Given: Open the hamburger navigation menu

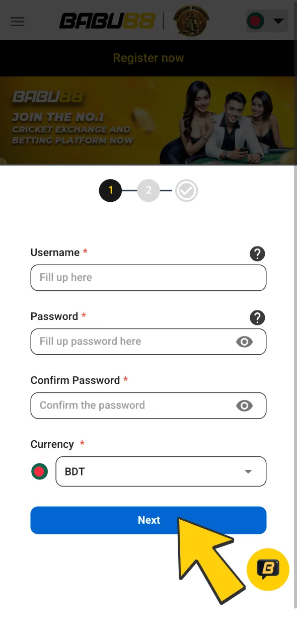Looking at the screenshot, I should [18, 22].
